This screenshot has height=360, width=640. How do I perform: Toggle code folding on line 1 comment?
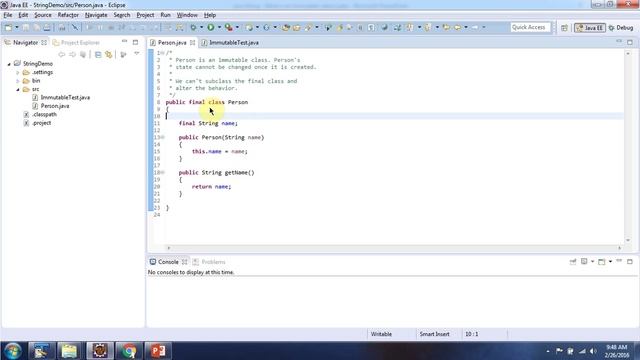(162, 53)
